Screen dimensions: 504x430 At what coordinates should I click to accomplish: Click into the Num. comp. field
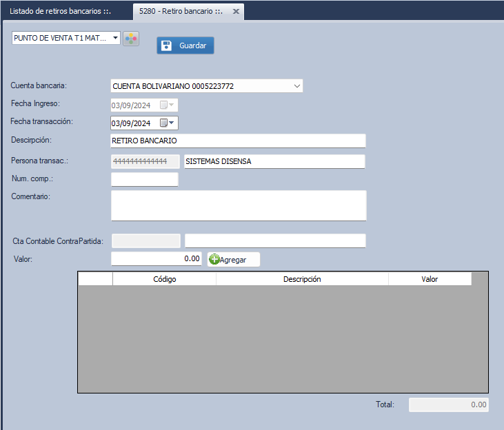(145, 180)
